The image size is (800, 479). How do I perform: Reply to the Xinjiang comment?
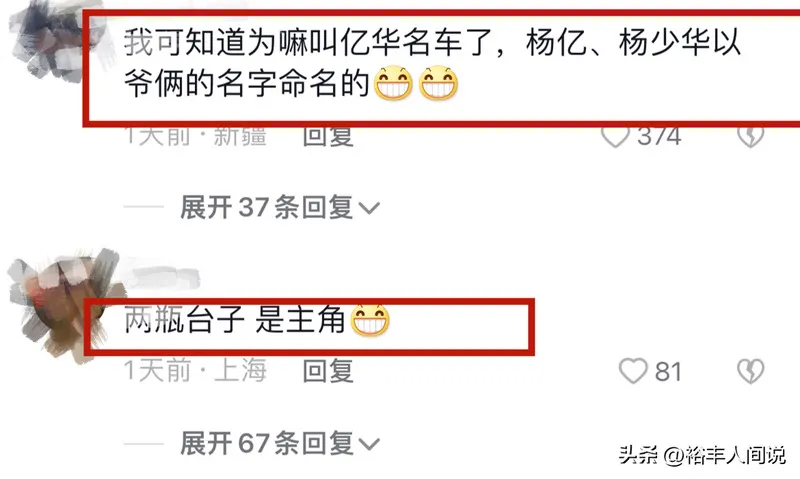click(328, 136)
